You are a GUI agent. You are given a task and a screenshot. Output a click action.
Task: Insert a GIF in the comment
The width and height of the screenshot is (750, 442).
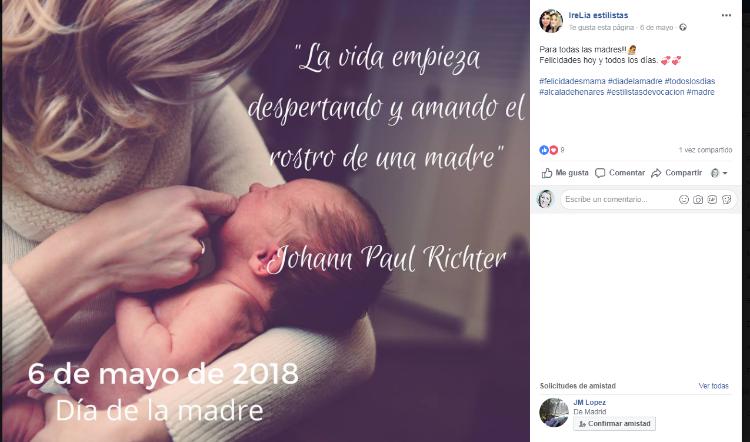click(712, 199)
